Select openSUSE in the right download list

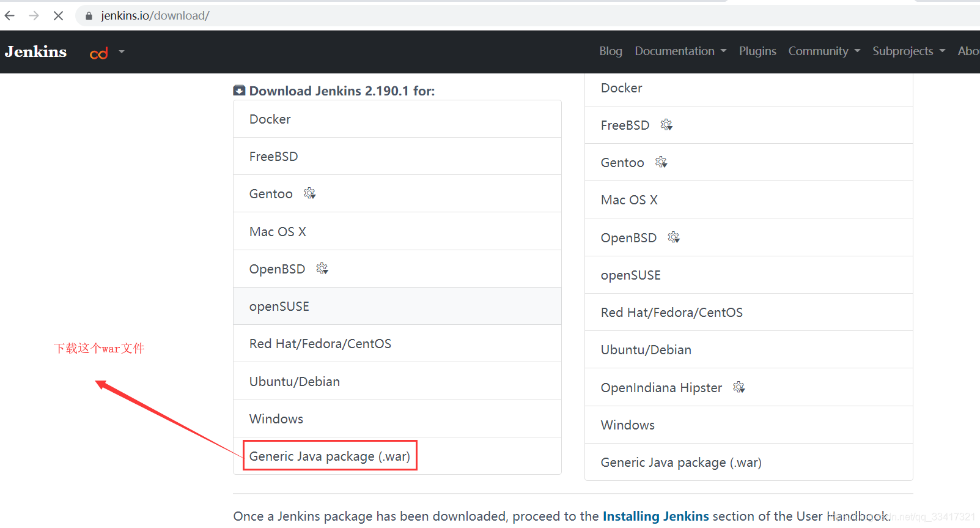tap(749, 275)
